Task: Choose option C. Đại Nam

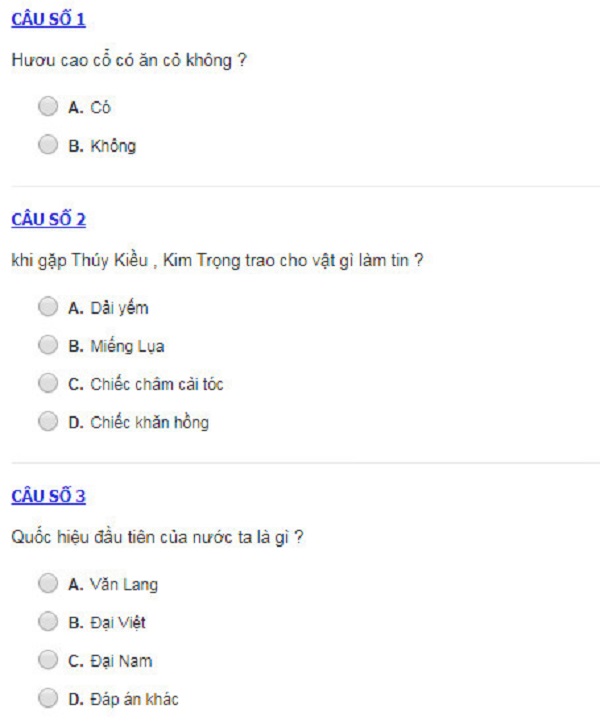Action: (48, 660)
